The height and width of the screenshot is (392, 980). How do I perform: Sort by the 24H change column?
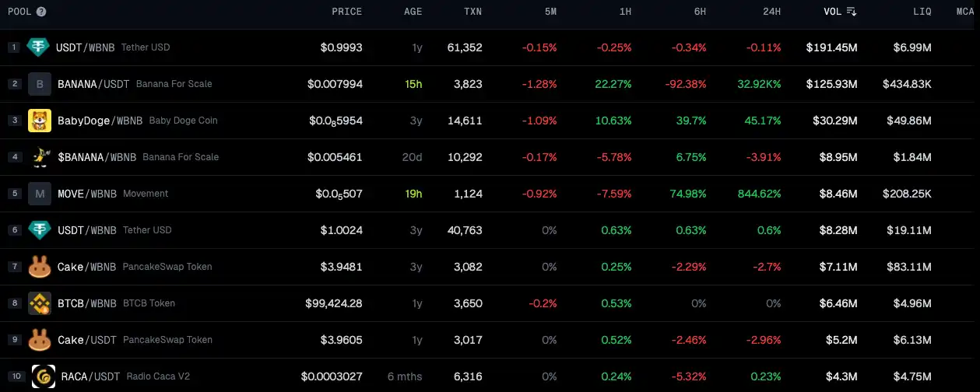772,12
